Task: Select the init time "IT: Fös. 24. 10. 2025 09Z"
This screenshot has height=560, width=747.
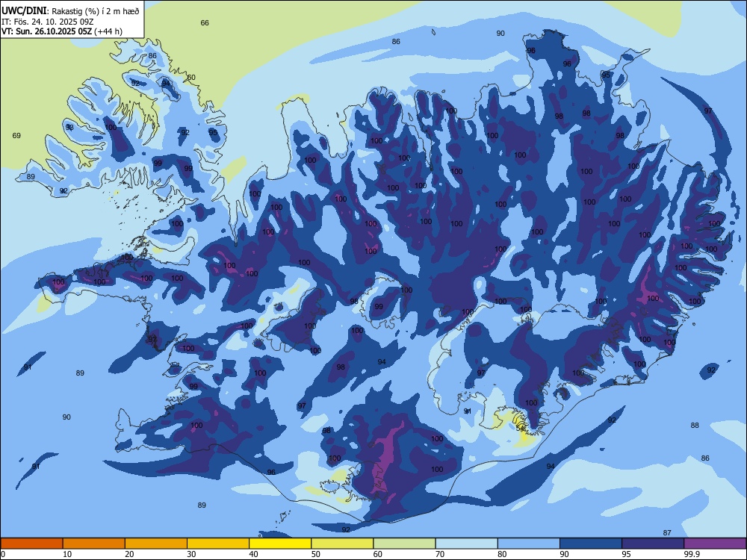Action: [47, 22]
